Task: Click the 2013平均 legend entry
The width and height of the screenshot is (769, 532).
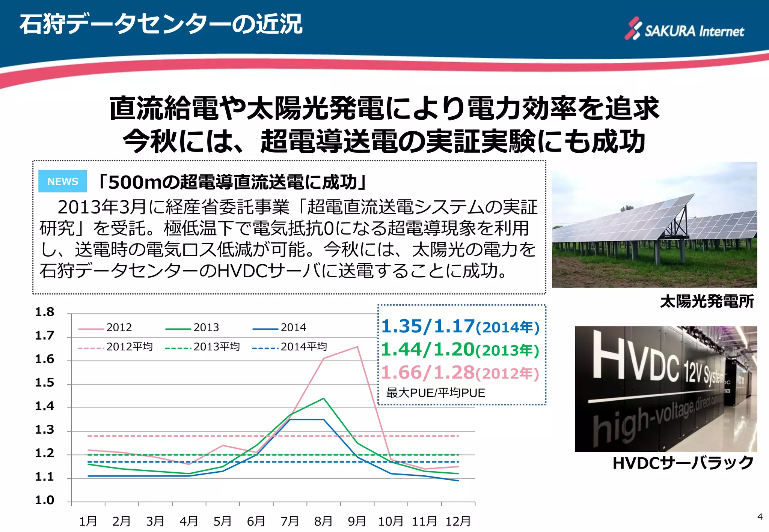Action: click(203, 347)
